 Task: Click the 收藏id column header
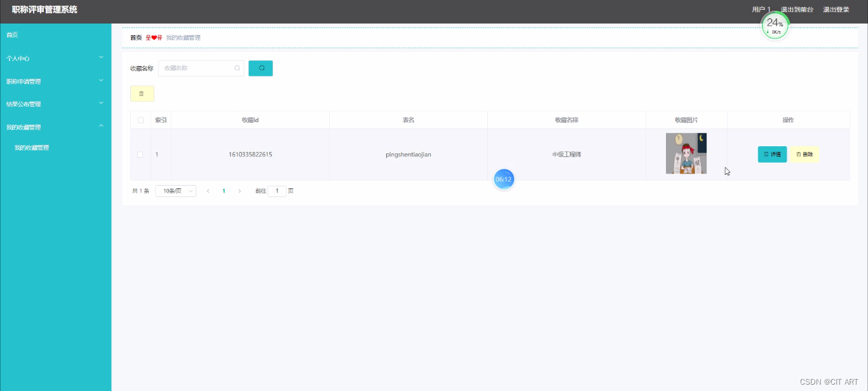tap(250, 120)
